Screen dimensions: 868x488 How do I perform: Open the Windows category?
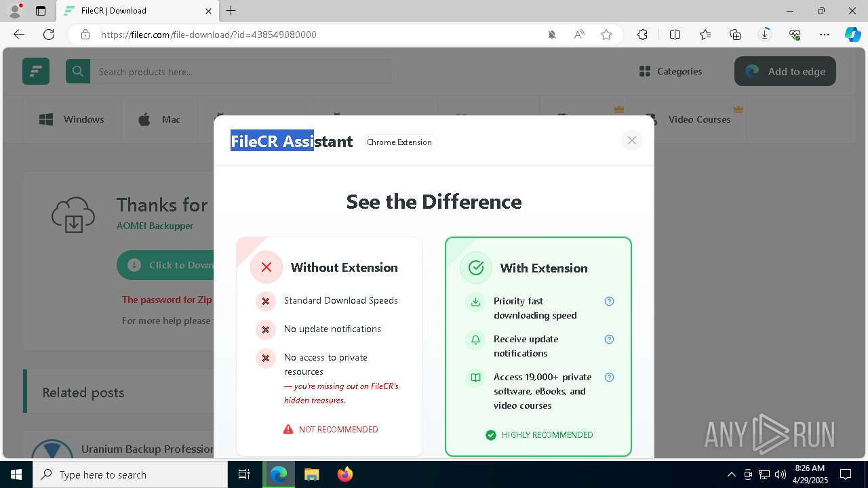72,119
